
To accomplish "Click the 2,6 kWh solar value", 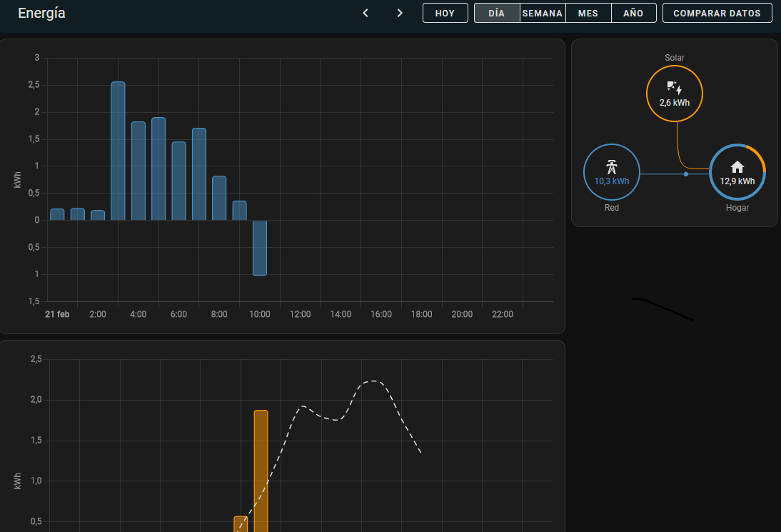I will [x=675, y=103].
